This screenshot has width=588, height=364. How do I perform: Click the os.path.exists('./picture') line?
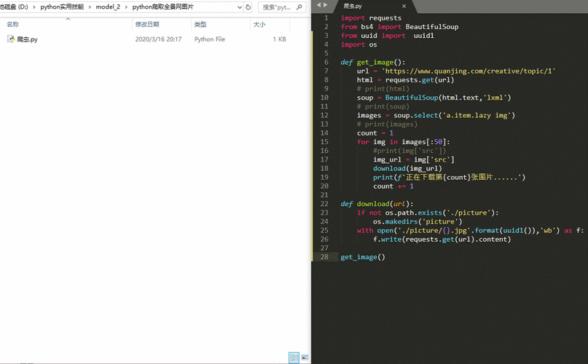(x=428, y=213)
